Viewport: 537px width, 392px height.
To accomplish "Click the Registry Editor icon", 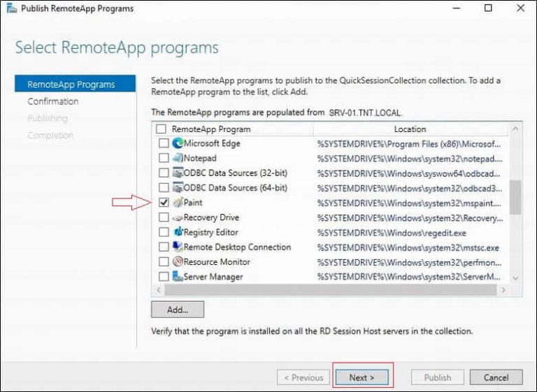I will 178,232.
